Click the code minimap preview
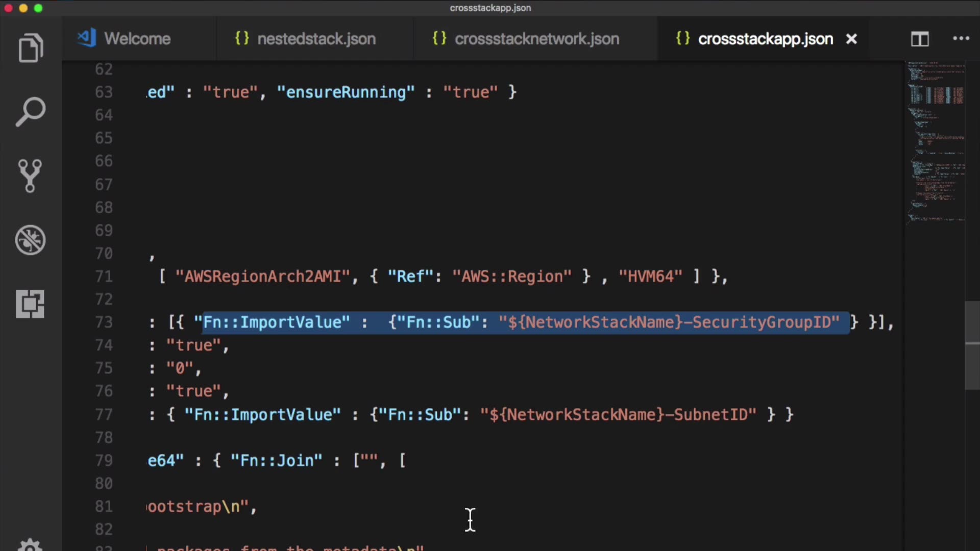Viewport: 980px width, 551px height. 936,143
